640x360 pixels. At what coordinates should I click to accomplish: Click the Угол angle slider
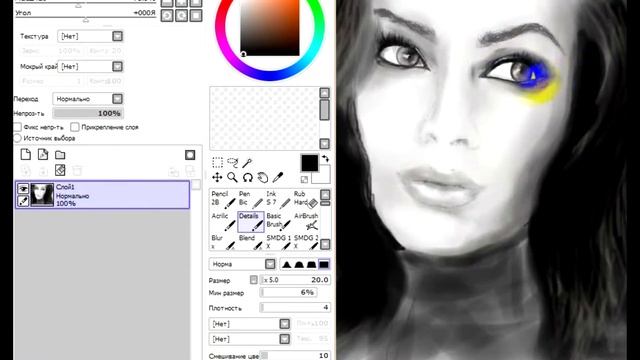coord(86,16)
